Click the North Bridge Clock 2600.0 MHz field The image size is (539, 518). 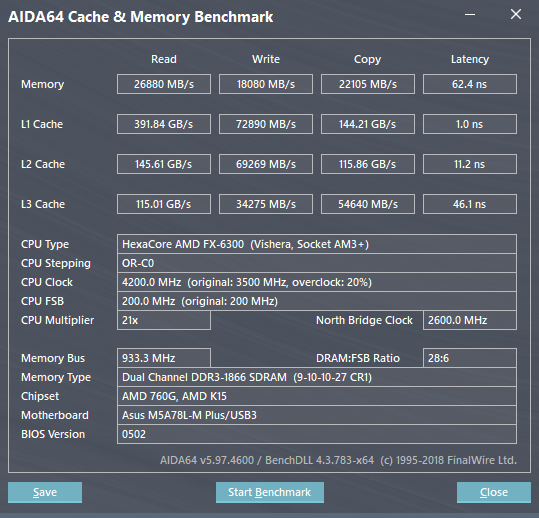click(470, 320)
